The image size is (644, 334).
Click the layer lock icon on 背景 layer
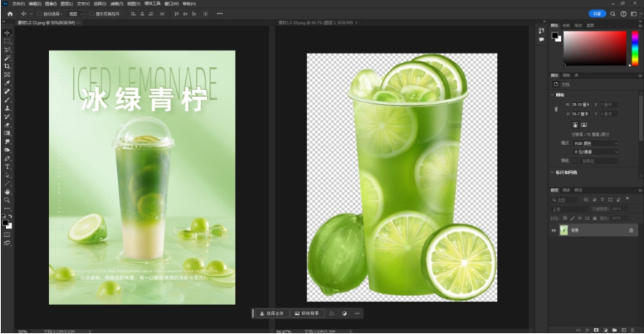tap(632, 230)
